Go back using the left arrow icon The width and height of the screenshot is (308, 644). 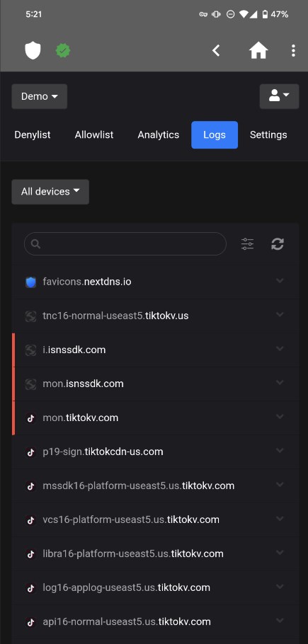pos(216,50)
